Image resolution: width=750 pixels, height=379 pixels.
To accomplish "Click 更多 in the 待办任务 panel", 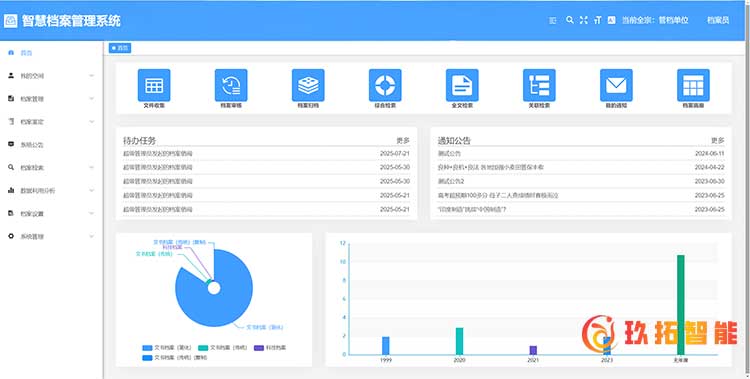I will tap(403, 140).
